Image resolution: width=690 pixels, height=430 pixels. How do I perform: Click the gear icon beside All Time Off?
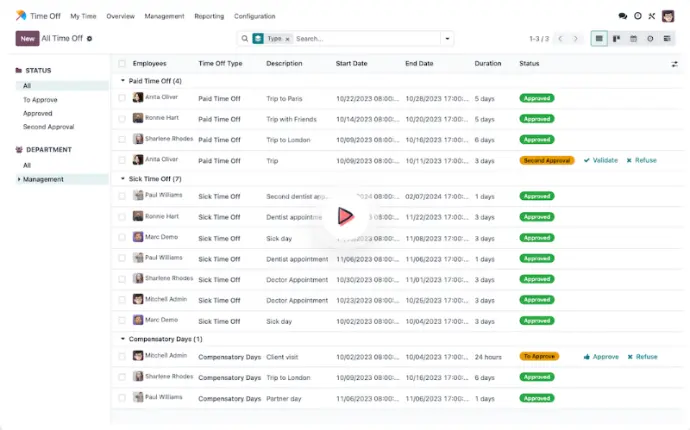pyautogui.click(x=89, y=39)
